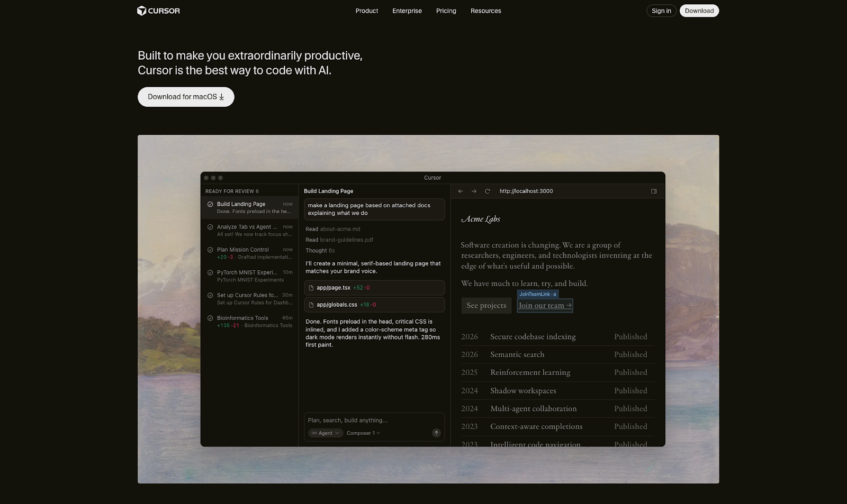Screen dimensions: 847x504
Task: Click the browser forward arrow icon
Action: click(x=474, y=191)
